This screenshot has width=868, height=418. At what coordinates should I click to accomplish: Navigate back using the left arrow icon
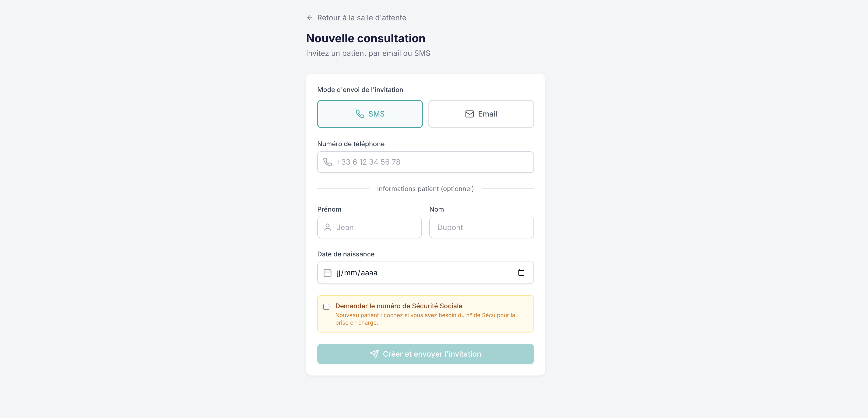310,18
